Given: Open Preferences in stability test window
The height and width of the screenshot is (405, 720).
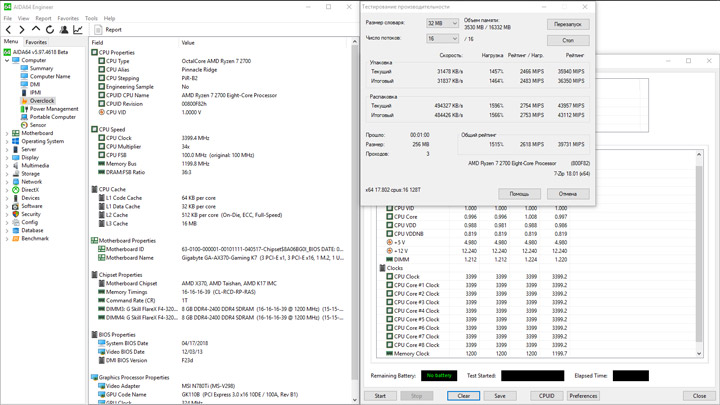Looking at the screenshot, I should click(583, 396).
